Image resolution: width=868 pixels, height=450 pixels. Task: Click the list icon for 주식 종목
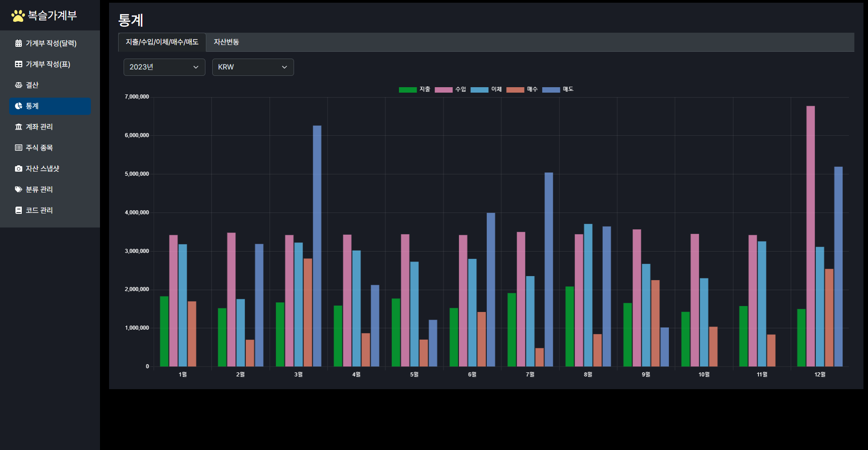[x=19, y=148]
